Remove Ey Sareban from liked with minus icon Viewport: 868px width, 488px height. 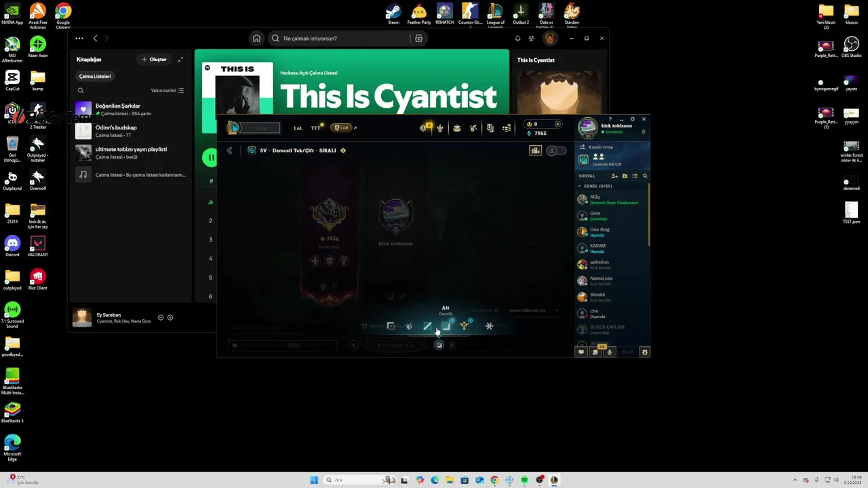pyautogui.click(x=161, y=317)
